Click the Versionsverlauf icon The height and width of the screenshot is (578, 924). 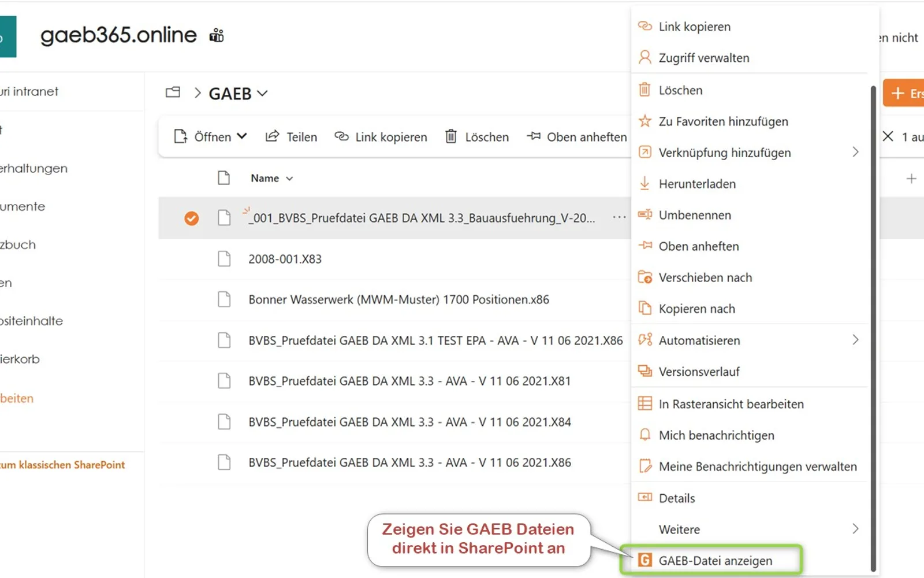click(644, 372)
